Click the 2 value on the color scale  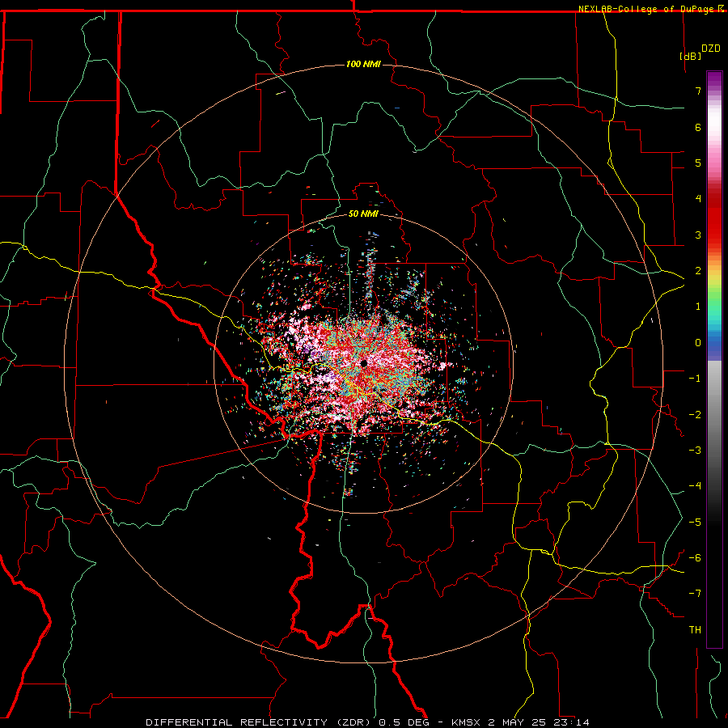click(x=698, y=271)
